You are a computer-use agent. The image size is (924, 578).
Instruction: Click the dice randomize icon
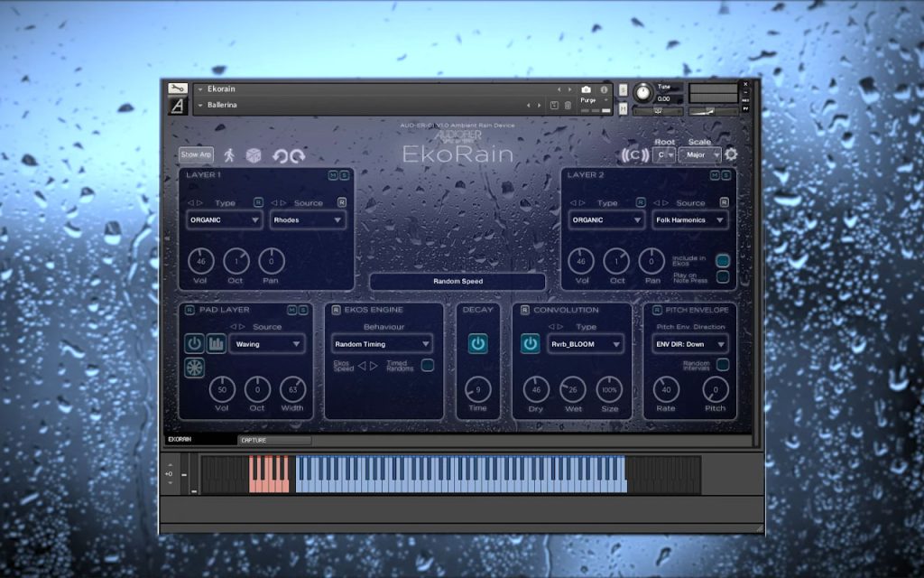[x=254, y=155]
